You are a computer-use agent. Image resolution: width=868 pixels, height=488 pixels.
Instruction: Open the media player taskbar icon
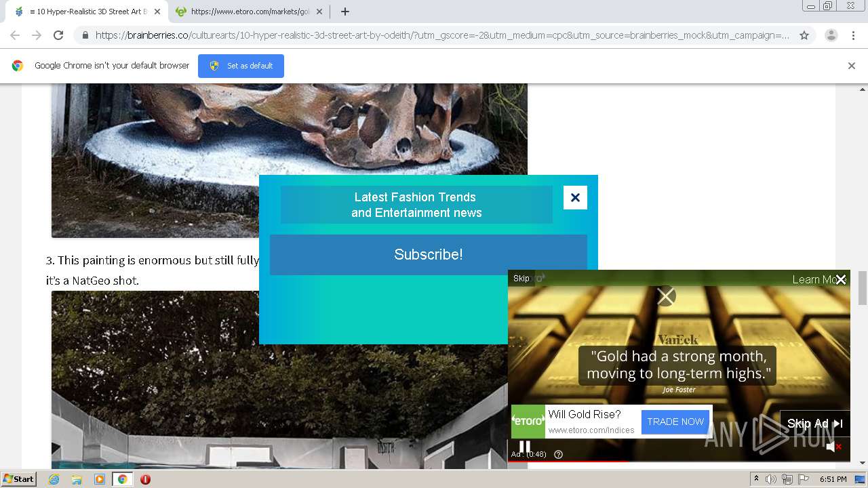coord(100,479)
